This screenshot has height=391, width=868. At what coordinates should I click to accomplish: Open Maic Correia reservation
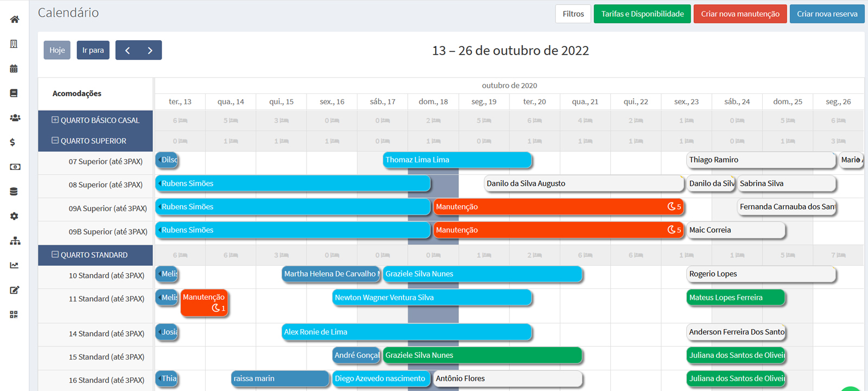coord(736,230)
